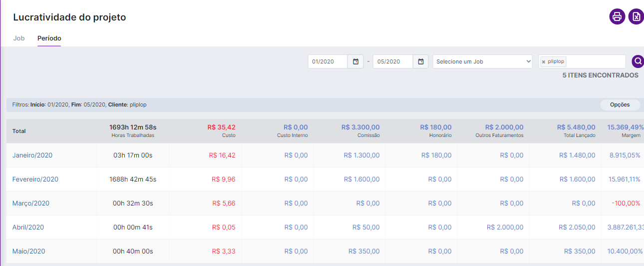Click the Total row label
644x266 pixels.
pyautogui.click(x=19, y=131)
